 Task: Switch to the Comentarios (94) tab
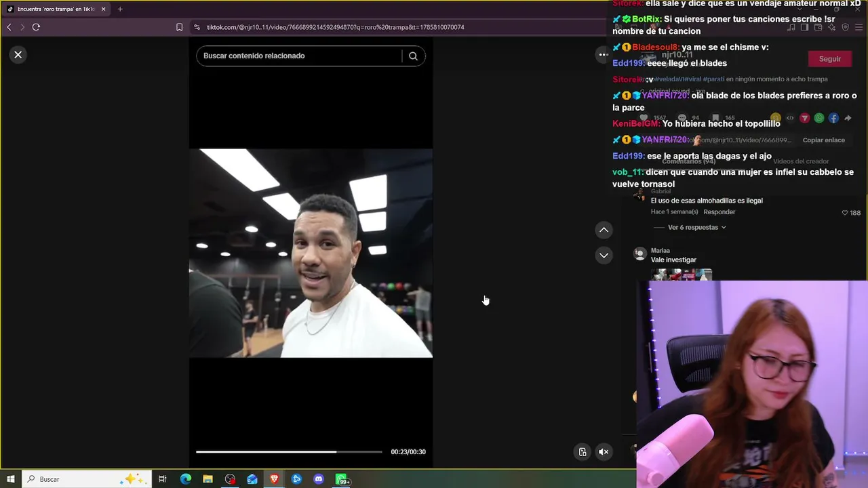[x=689, y=161]
